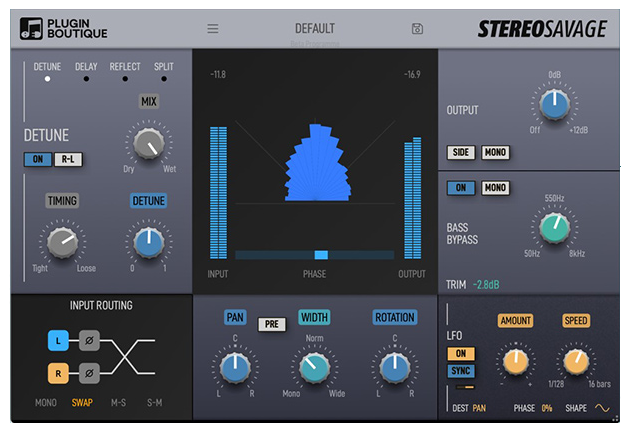Image resolution: width=625 pixels, height=430 pixels.
Task: Click the Plugin Boutique logo
Action: 64,28
